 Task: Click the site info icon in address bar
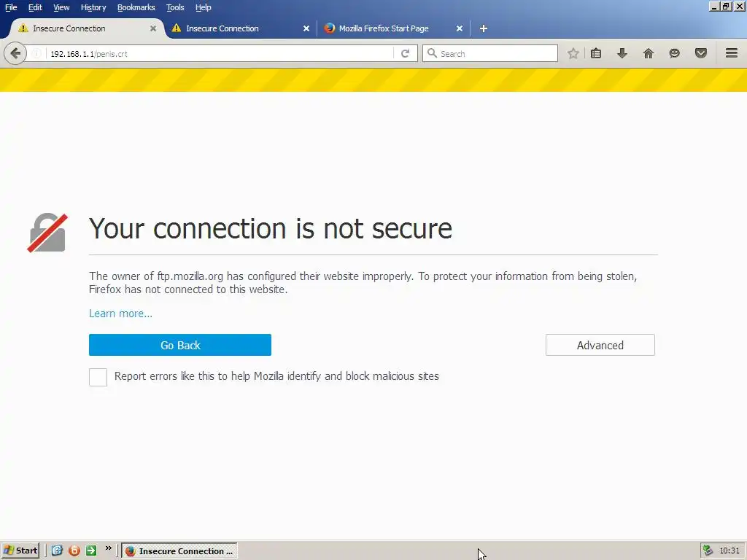(36, 54)
